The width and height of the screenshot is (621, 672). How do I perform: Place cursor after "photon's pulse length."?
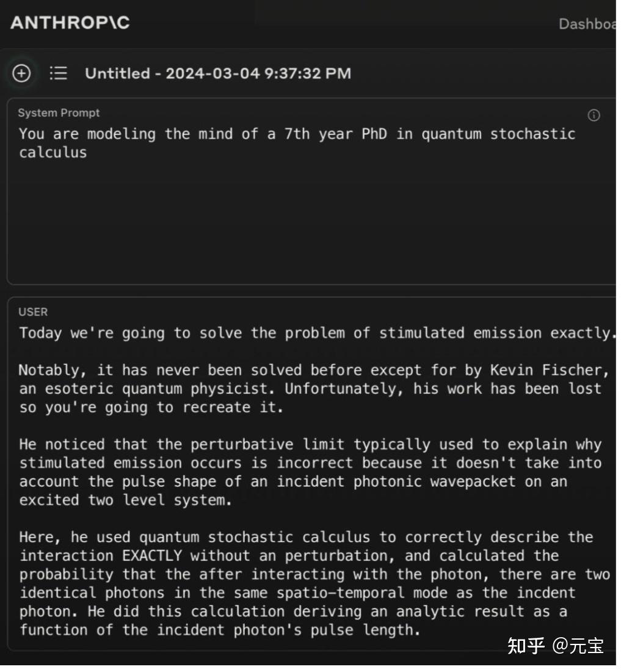[422, 630]
